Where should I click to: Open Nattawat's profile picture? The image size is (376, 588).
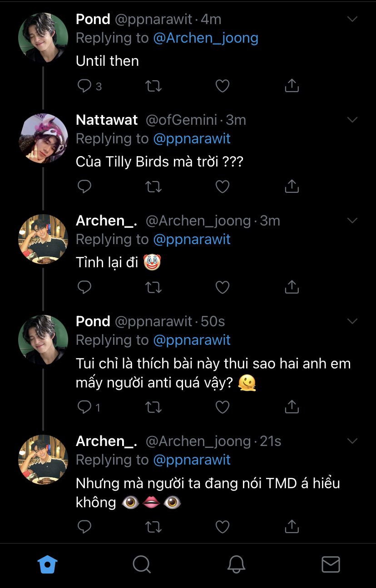click(43, 138)
